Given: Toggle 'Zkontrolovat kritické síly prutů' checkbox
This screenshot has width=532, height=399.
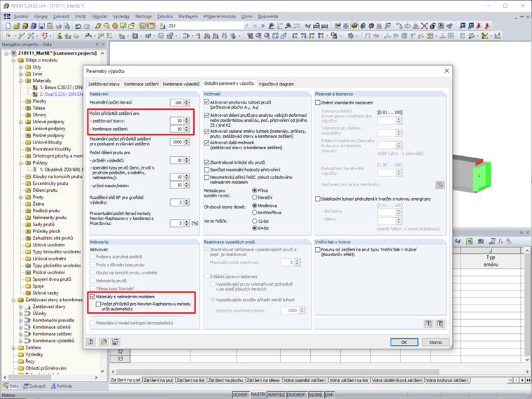Looking at the screenshot, I should (x=206, y=162).
